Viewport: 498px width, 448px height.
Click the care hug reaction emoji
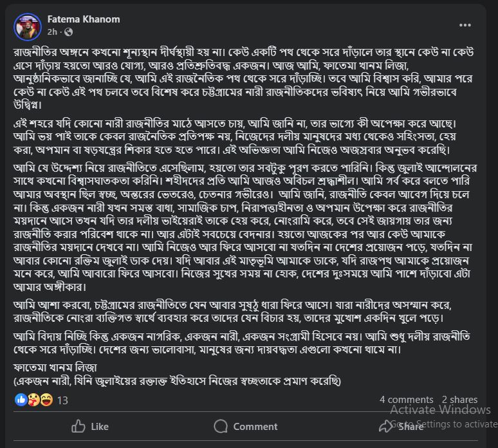(x=33, y=400)
